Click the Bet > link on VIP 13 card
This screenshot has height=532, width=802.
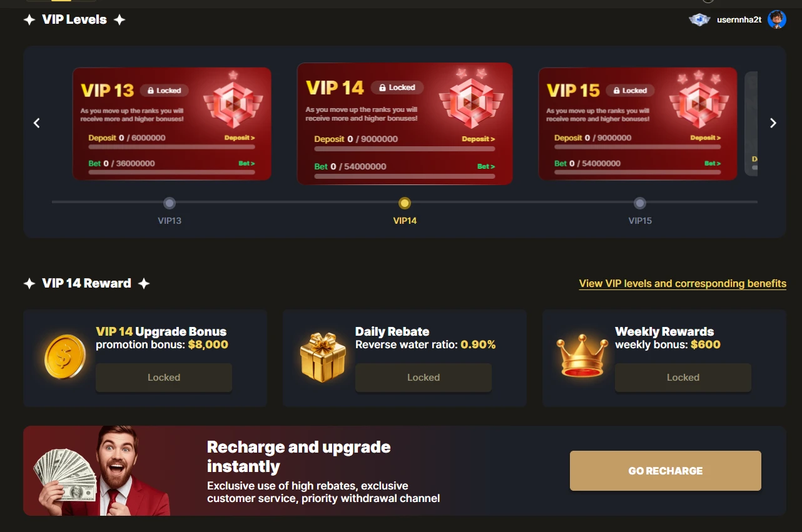pos(246,163)
